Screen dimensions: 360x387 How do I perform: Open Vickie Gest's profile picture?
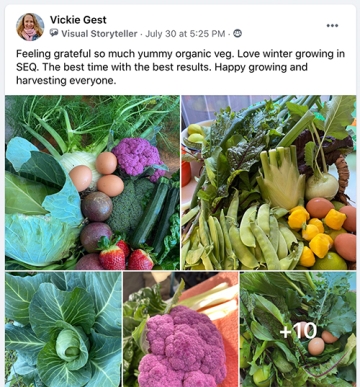[x=30, y=27]
